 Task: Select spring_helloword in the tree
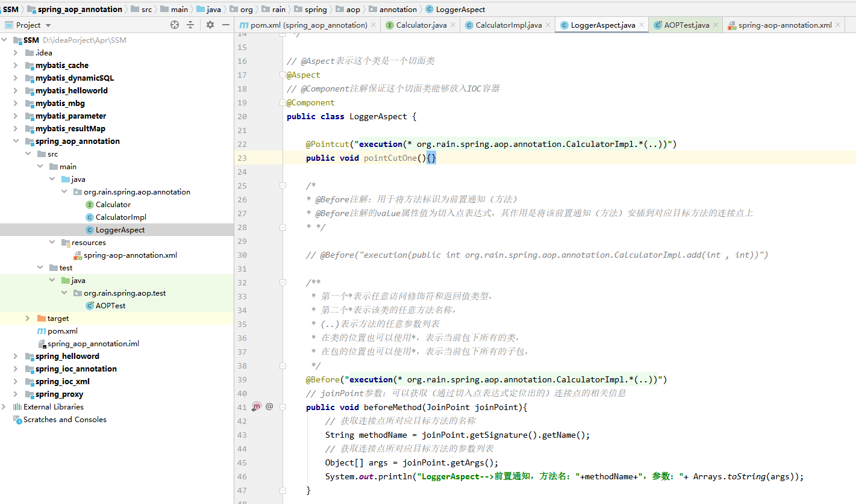[67, 356]
